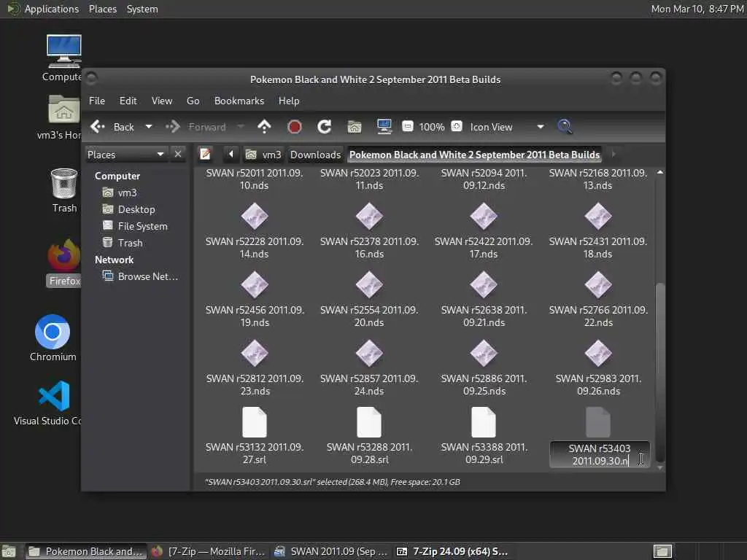Select file SWAN r52554 2011.09.20.nds icon

click(x=369, y=285)
